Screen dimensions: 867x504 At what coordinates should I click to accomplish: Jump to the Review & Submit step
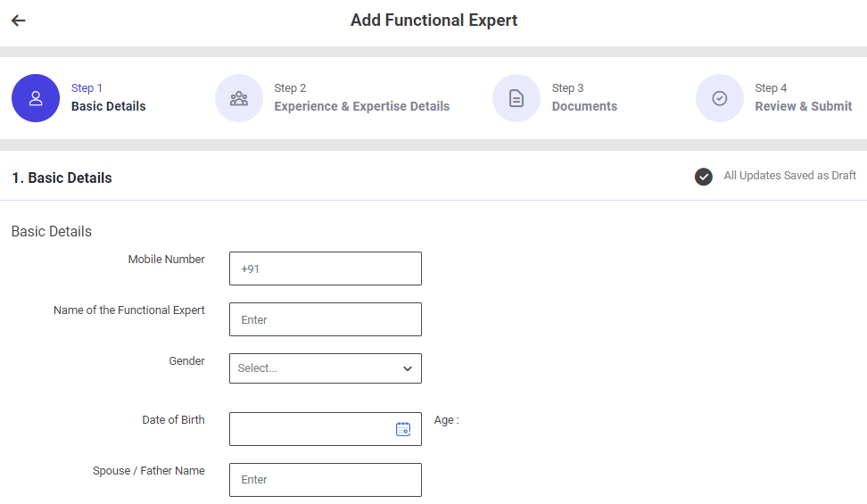point(803,106)
